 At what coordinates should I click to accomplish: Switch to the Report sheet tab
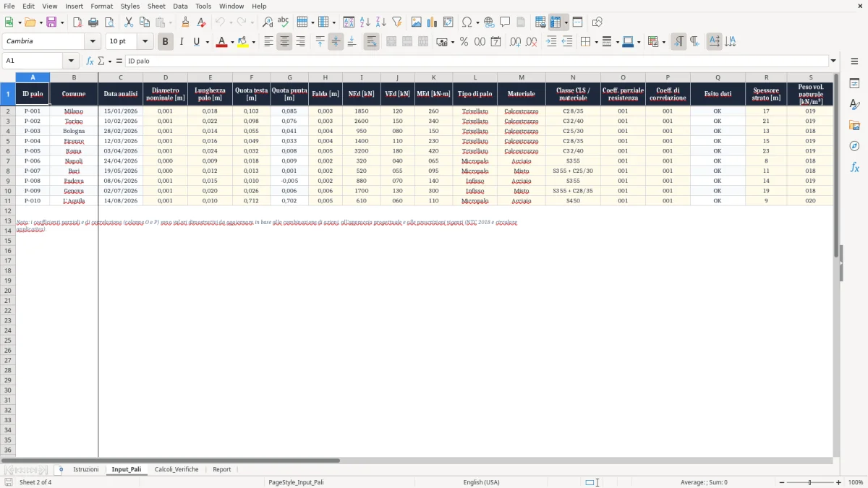click(222, 469)
